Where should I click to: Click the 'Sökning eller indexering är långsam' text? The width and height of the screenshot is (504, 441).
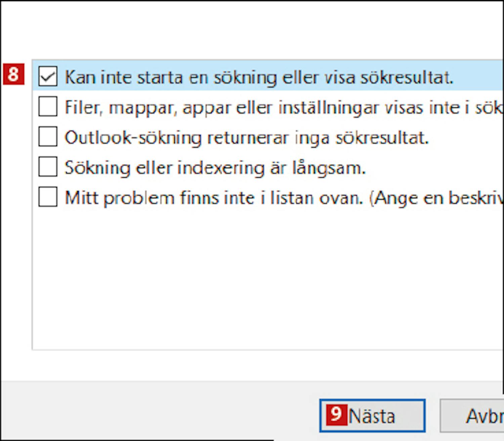coord(215,168)
